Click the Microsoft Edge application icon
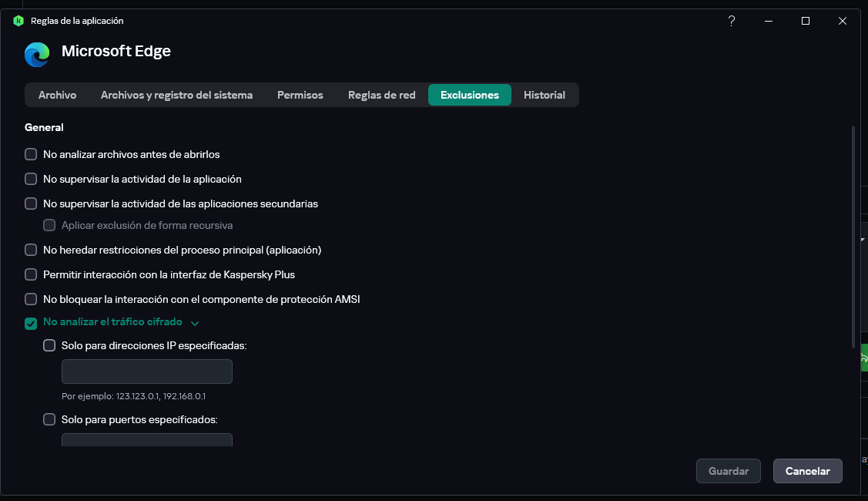The width and height of the screenshot is (868, 501). [x=37, y=54]
